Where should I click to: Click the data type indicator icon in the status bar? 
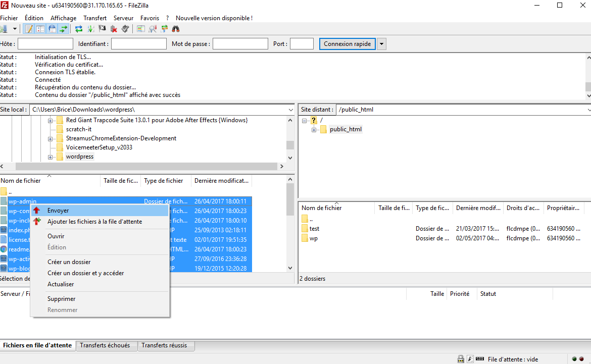(x=470, y=359)
